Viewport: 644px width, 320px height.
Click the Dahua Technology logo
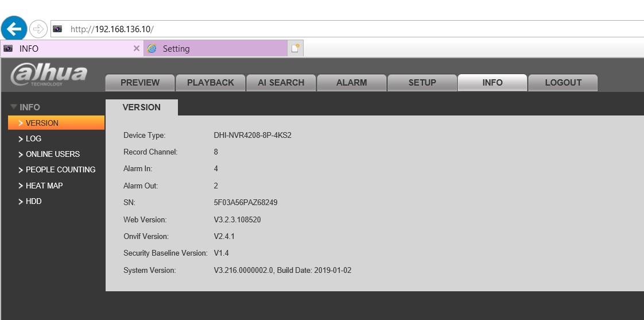49,75
